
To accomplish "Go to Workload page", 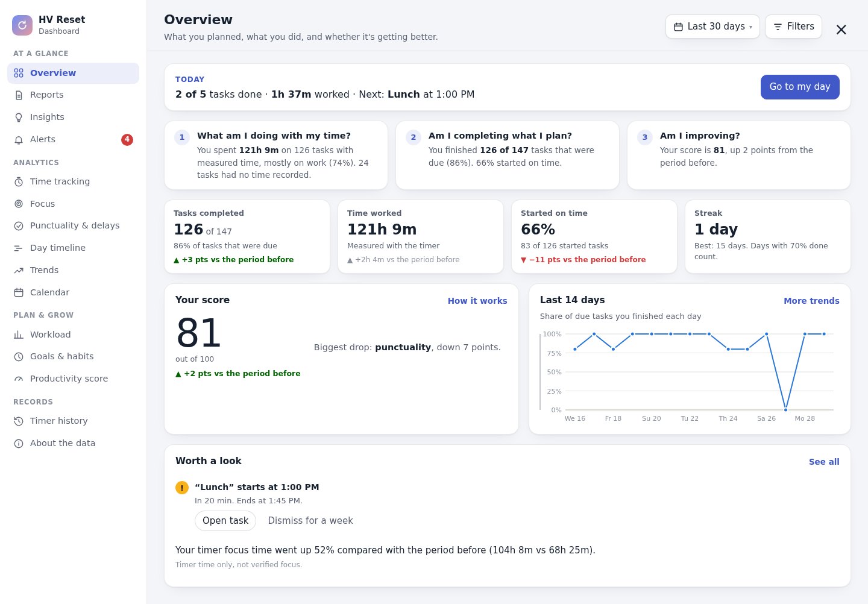I will tap(73, 335).
